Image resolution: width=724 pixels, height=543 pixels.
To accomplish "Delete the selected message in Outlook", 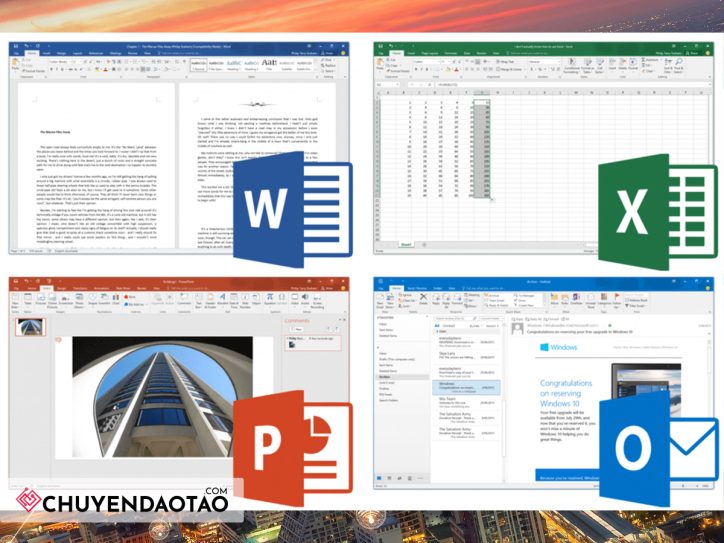I will pyautogui.click(x=423, y=299).
